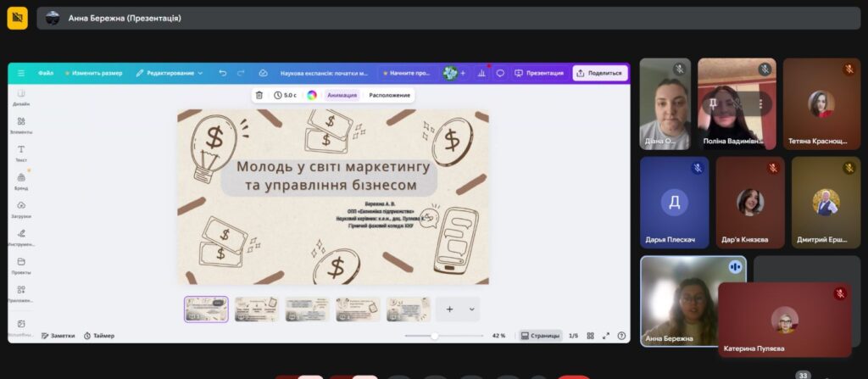Open the help question mark icon
The width and height of the screenshot is (868, 379).
(621, 336)
